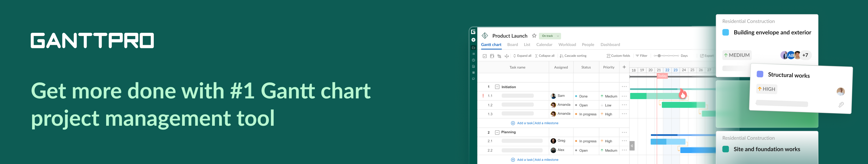Viewport: 868px width, 164px height.
Task: Open the On track status dropdown
Action: click(550, 36)
